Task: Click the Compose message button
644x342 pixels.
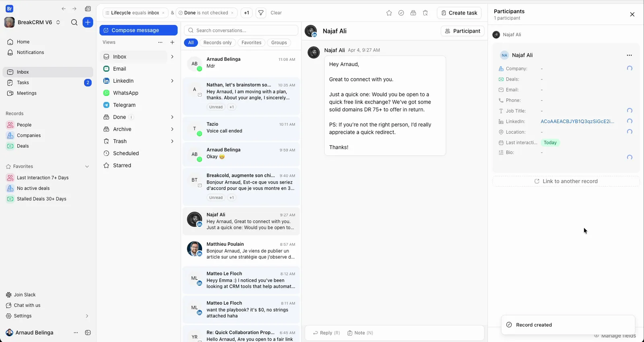Action: pyautogui.click(x=138, y=30)
